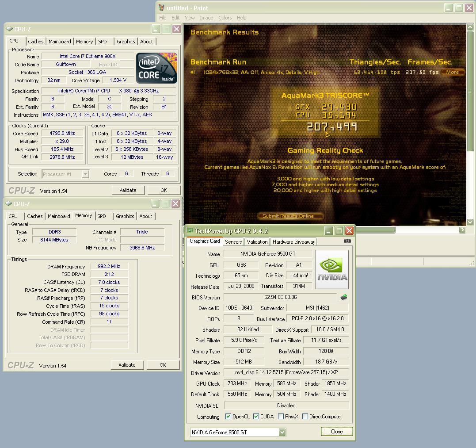Switch to Caches tab in top CPU-Z
476x448 pixels.
tap(36, 42)
